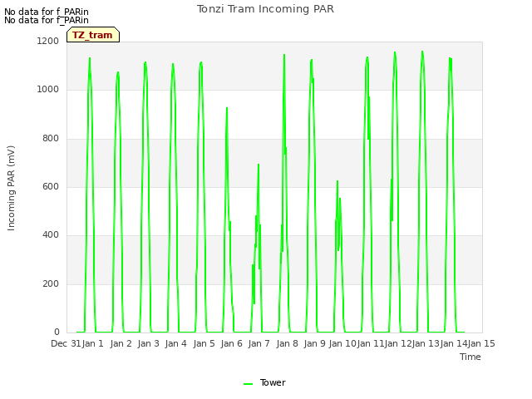Click the Jan 14 x-axis tick label
532x399 pixels.
tap(454, 343)
